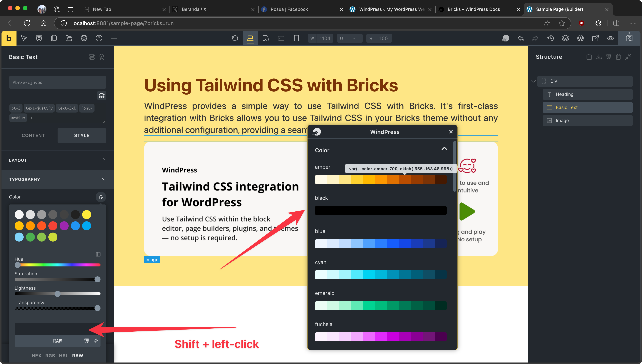Open the page settings gear icon

84,38
